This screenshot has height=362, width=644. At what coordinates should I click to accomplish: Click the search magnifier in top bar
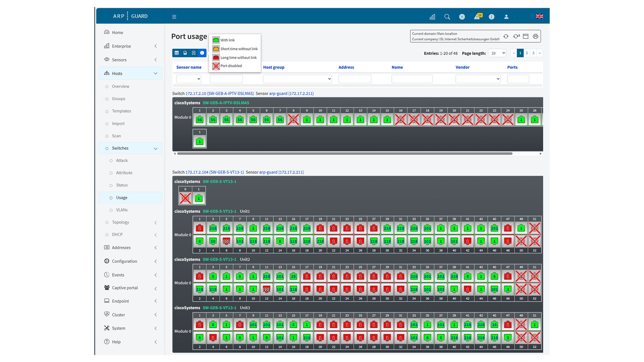pyautogui.click(x=447, y=17)
